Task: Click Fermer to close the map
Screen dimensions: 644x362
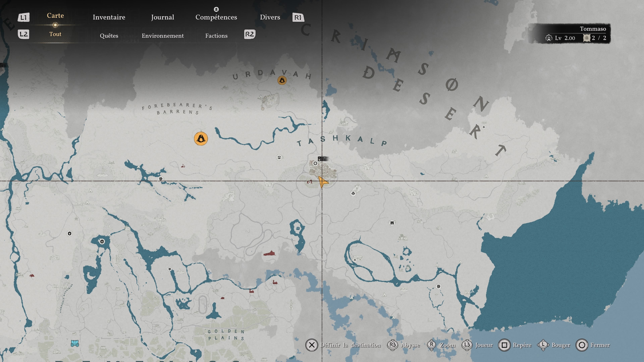Action: 593,345
